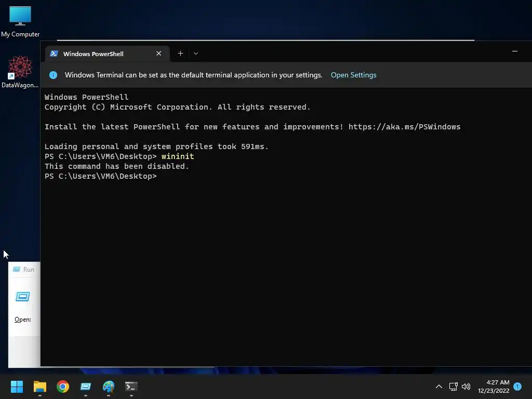Select the Run app taskbar icon
The width and height of the screenshot is (532, 399).
coord(86,387)
